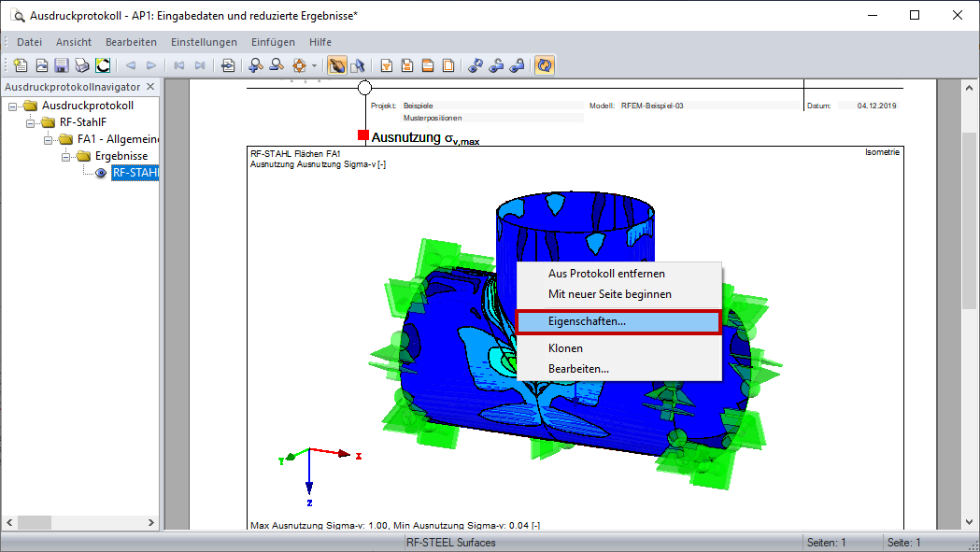Jump to first page icon
The height and width of the screenshot is (552, 980).
pyautogui.click(x=179, y=65)
